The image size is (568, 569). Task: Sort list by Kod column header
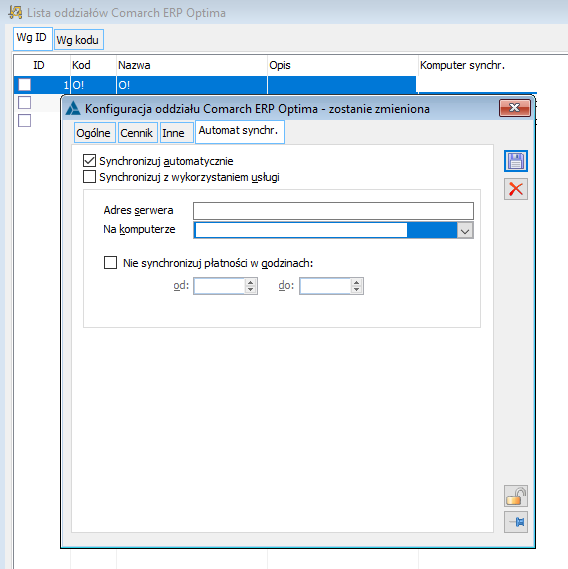click(93, 65)
